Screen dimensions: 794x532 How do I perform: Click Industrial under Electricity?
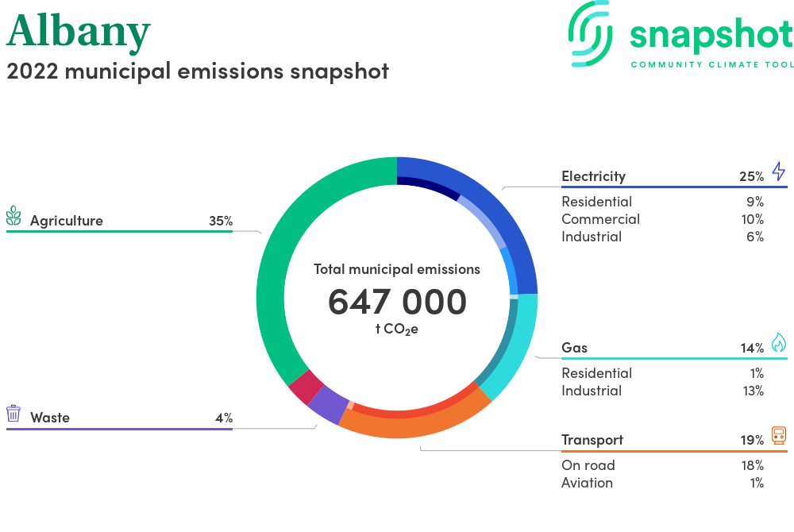[x=592, y=237]
